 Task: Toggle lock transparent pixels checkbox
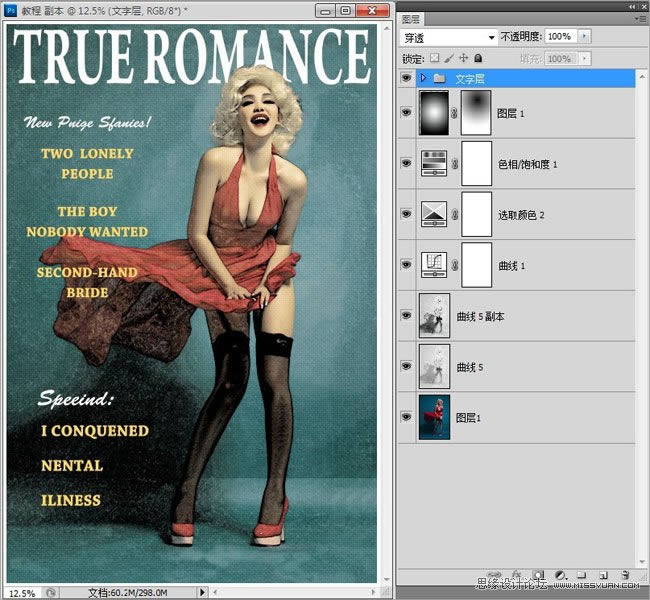coord(434,59)
